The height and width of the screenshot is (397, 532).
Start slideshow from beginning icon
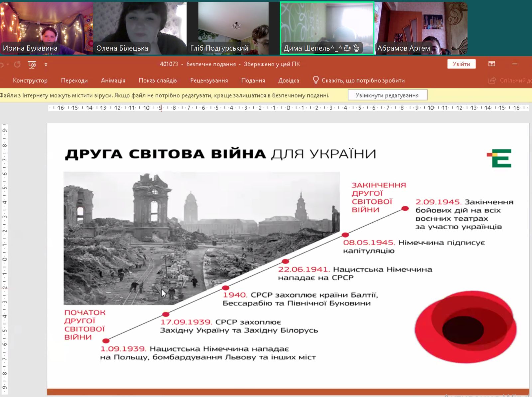(32, 65)
